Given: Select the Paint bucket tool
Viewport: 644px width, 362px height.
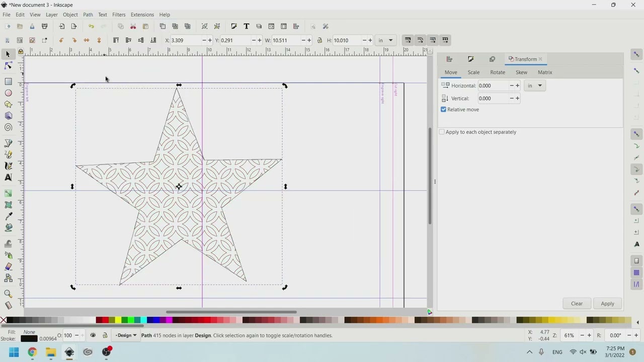Looking at the screenshot, I should point(8,227).
